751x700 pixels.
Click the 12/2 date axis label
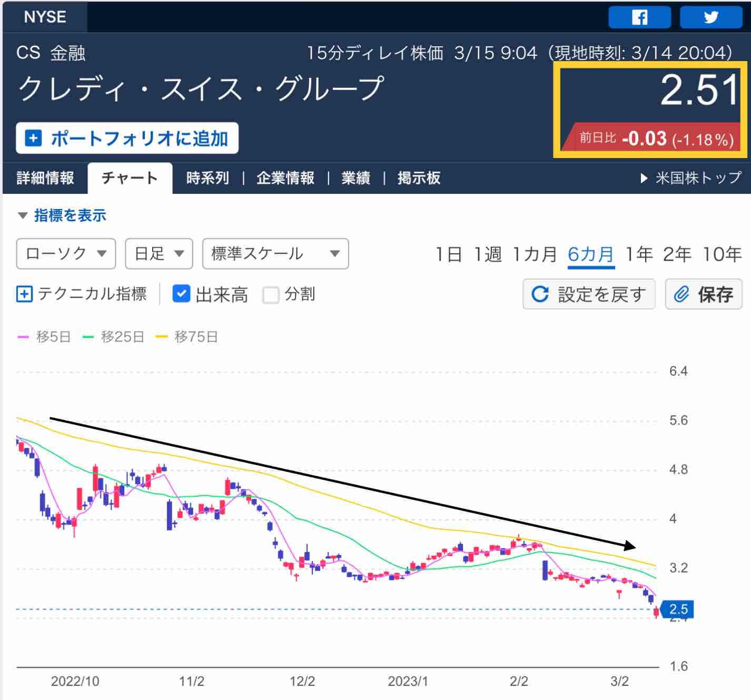302,681
